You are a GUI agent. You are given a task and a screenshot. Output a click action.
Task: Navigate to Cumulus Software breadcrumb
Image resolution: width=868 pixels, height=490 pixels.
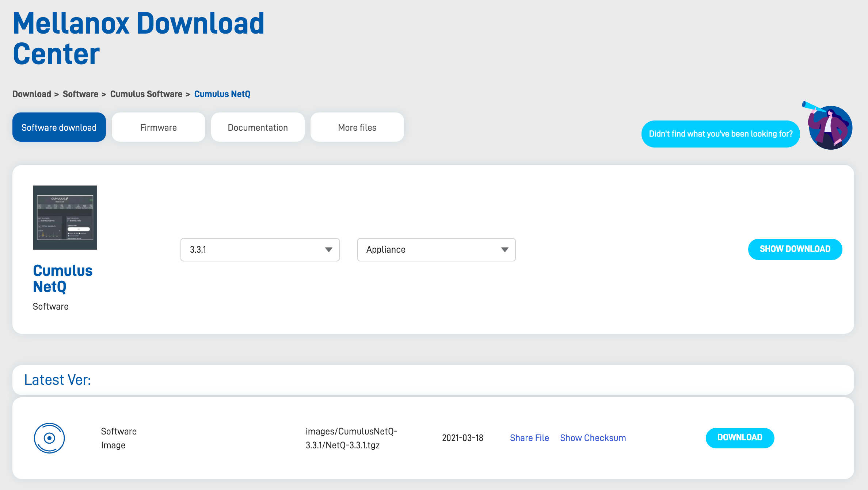(x=146, y=94)
